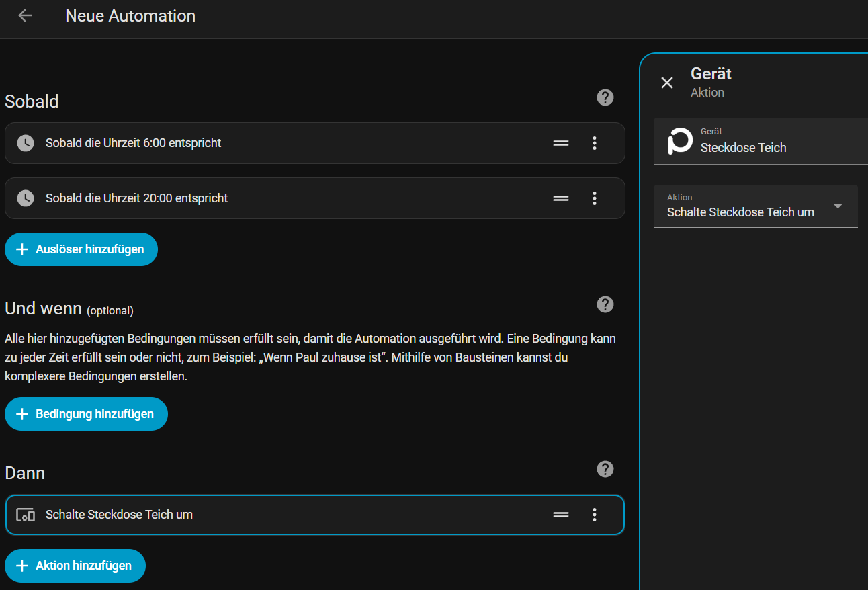Click the clock icon of 6:00 trigger
This screenshot has width=868, height=590.
pos(26,143)
